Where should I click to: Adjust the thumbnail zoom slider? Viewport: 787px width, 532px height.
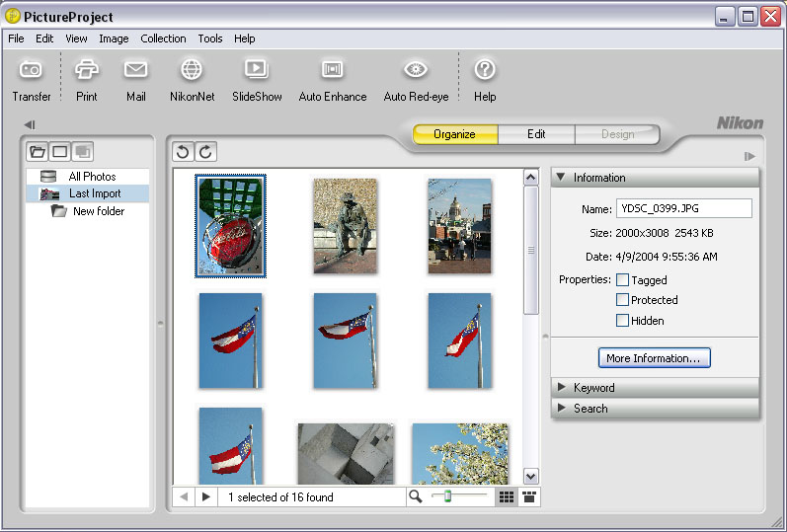tap(447, 496)
